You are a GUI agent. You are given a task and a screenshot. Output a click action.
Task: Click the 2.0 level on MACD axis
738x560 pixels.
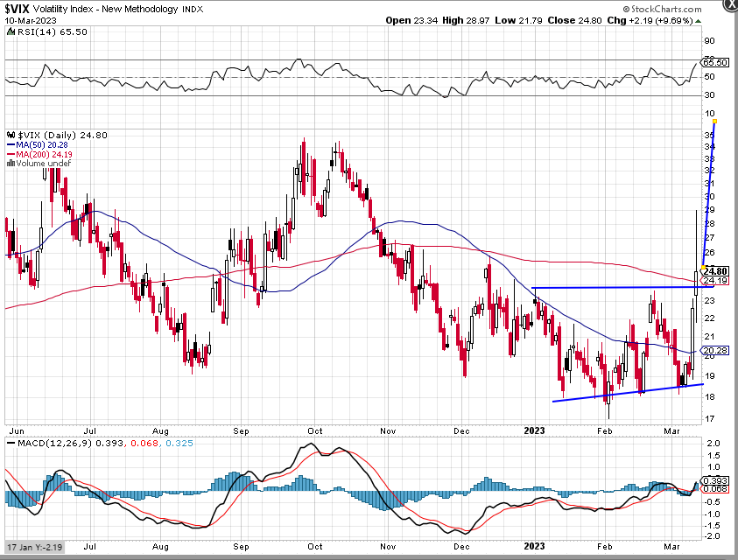pyautogui.click(x=713, y=444)
